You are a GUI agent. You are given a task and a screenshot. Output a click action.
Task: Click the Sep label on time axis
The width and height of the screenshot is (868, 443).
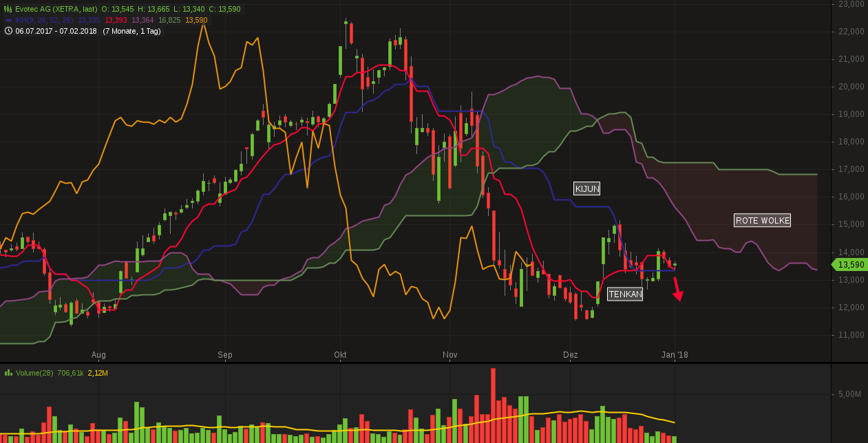(x=225, y=355)
